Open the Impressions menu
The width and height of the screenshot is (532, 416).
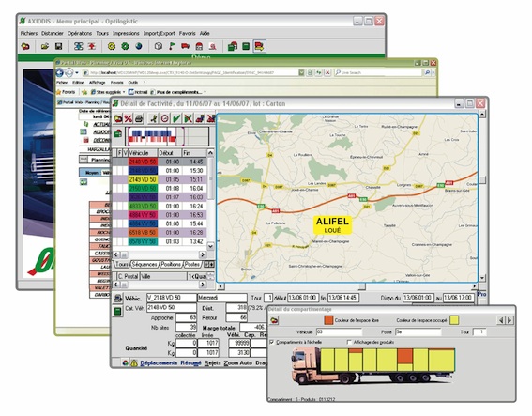point(126,33)
